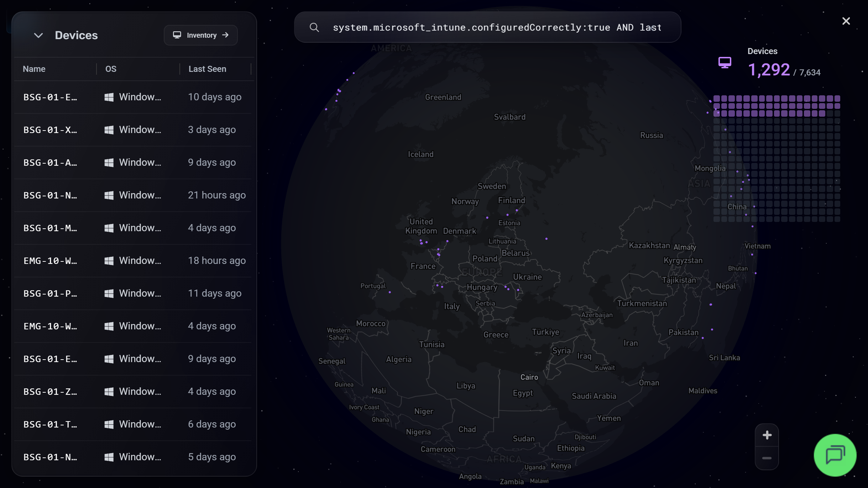The width and height of the screenshot is (868, 488).
Task: Sort by the Last Seen column
Action: click(x=207, y=69)
